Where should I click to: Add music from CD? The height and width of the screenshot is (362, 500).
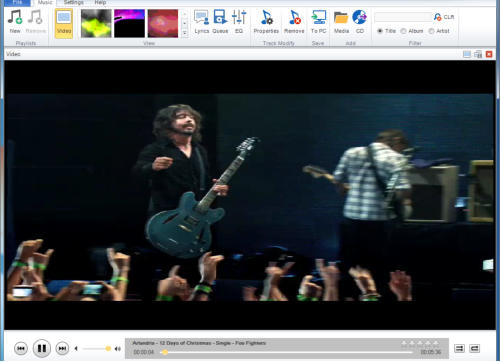pos(360,22)
